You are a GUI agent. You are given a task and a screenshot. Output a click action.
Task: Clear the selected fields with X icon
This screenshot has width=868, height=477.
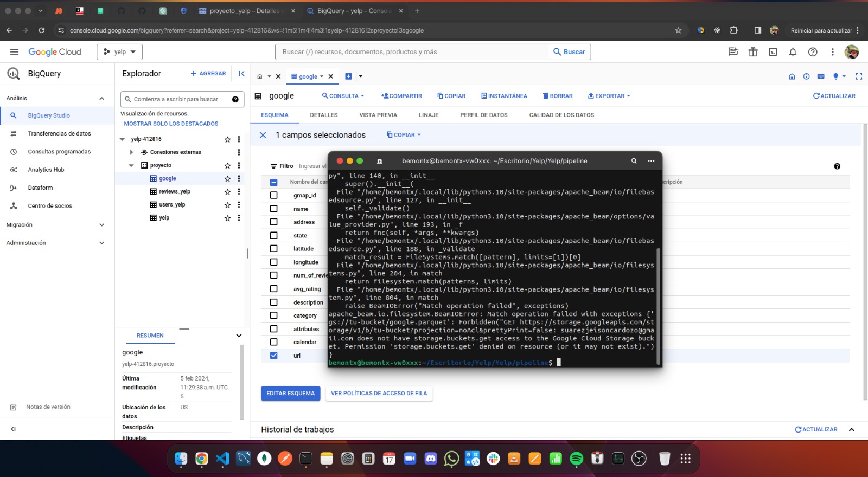[263, 135]
